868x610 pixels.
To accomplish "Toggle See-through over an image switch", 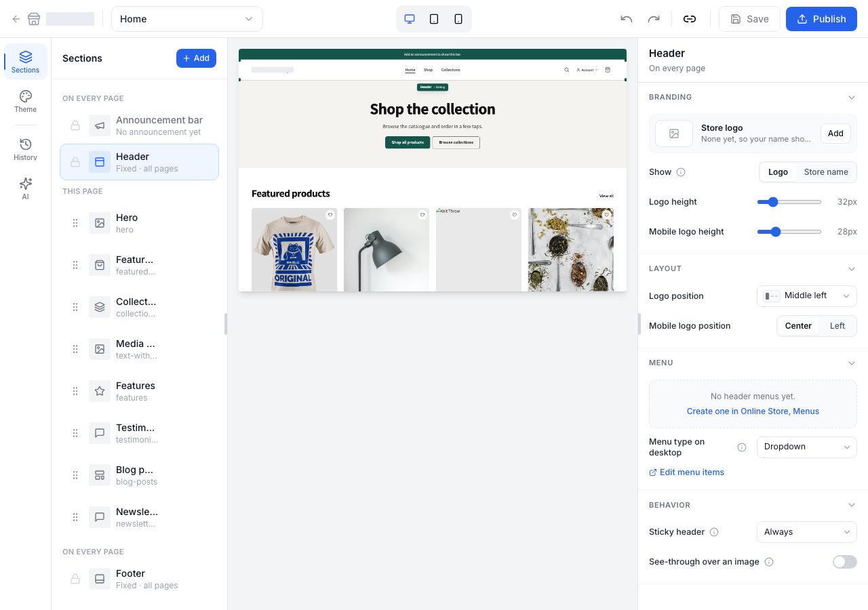I will click(x=845, y=562).
